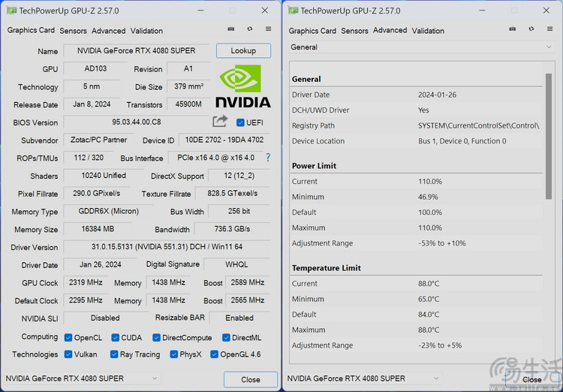The height and width of the screenshot is (392, 563).
Task: Open Graphics Card tab in right window
Action: tap(312, 31)
